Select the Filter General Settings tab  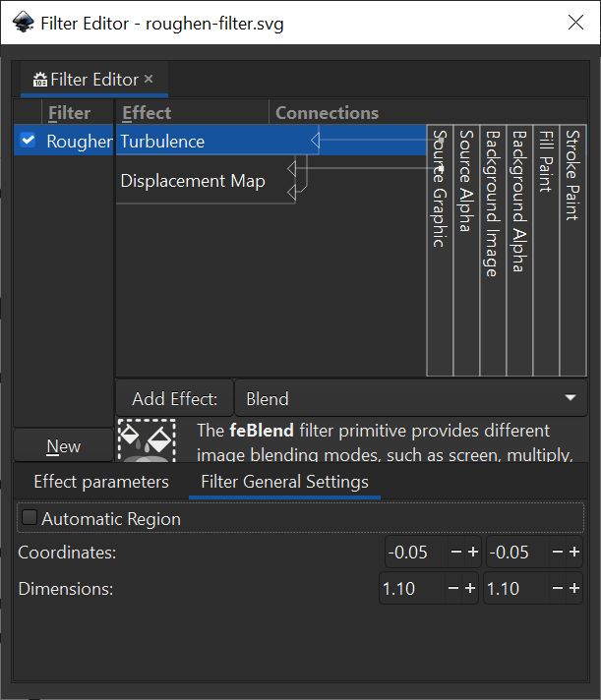click(x=284, y=482)
